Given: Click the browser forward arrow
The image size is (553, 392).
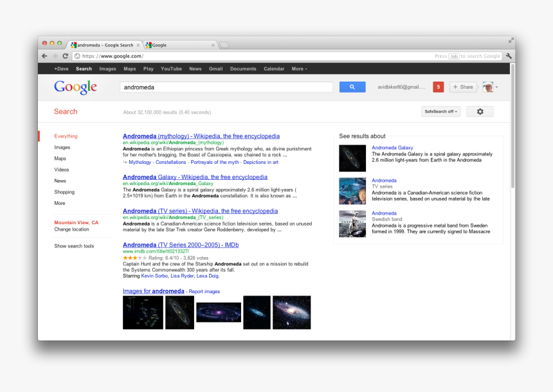Looking at the screenshot, I should [x=55, y=56].
